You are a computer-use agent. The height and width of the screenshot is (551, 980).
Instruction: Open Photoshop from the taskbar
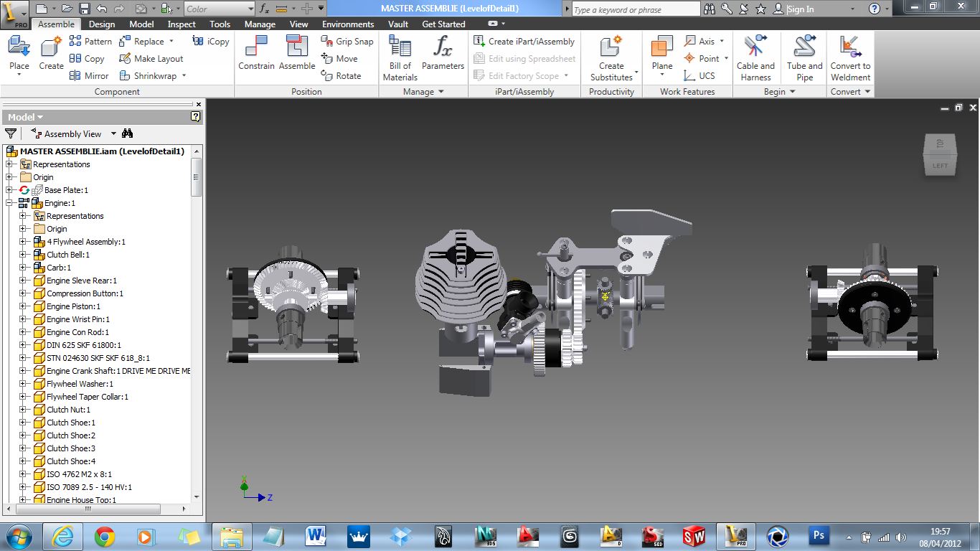(819, 537)
